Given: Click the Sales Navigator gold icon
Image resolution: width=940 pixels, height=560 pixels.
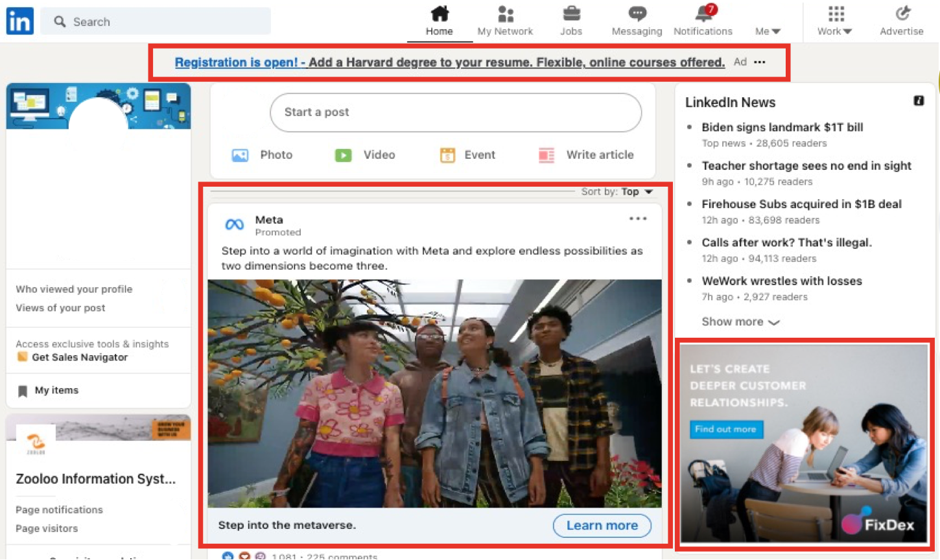Looking at the screenshot, I should pyautogui.click(x=22, y=357).
